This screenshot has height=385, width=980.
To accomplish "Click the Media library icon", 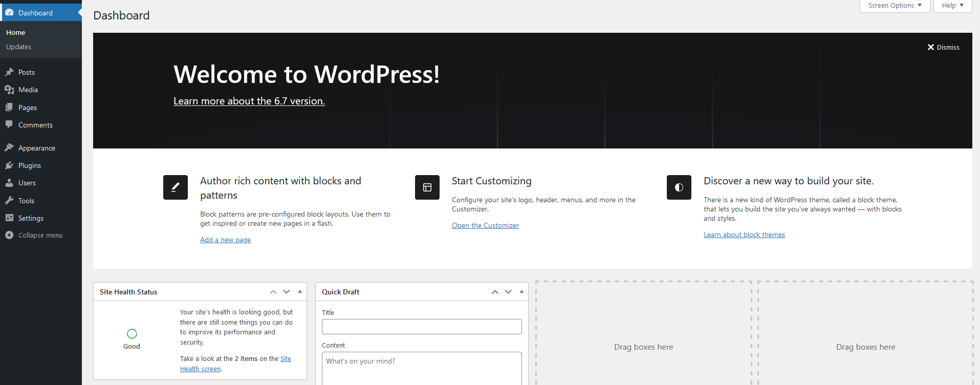I will coord(9,90).
